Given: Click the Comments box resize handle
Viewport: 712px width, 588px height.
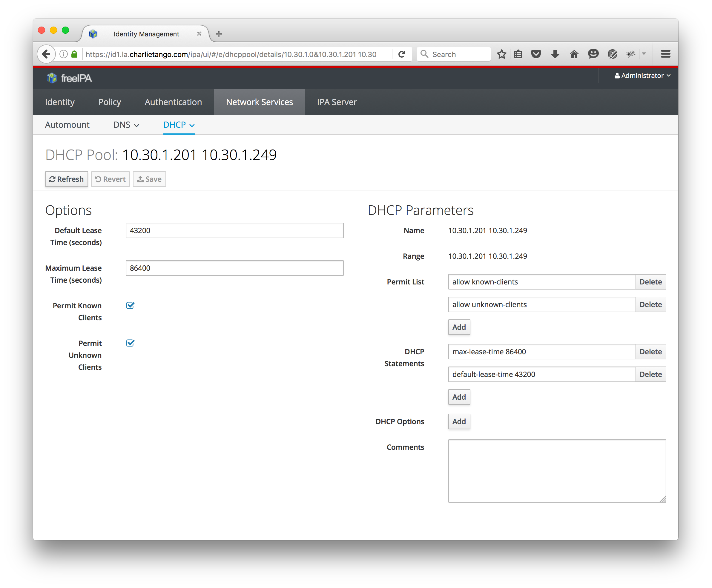Looking at the screenshot, I should [x=663, y=499].
